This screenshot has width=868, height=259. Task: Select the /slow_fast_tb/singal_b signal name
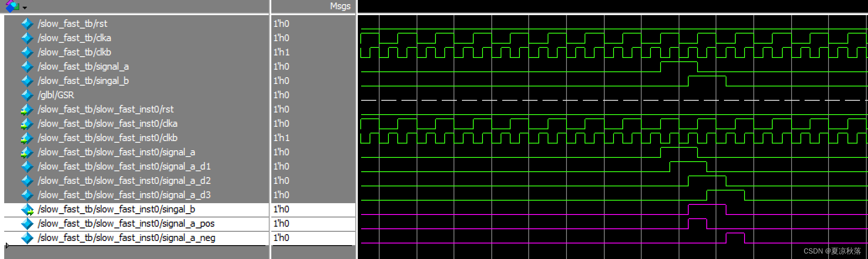coord(83,81)
